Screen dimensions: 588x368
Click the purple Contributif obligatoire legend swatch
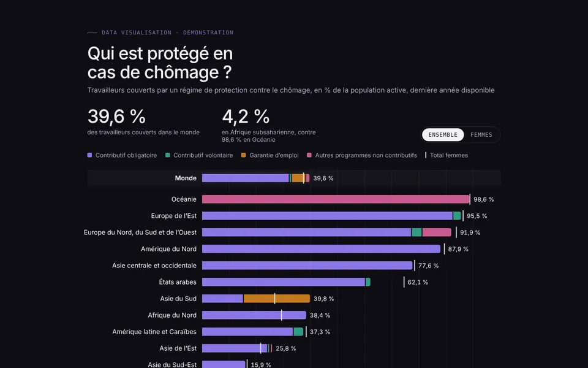pos(89,155)
